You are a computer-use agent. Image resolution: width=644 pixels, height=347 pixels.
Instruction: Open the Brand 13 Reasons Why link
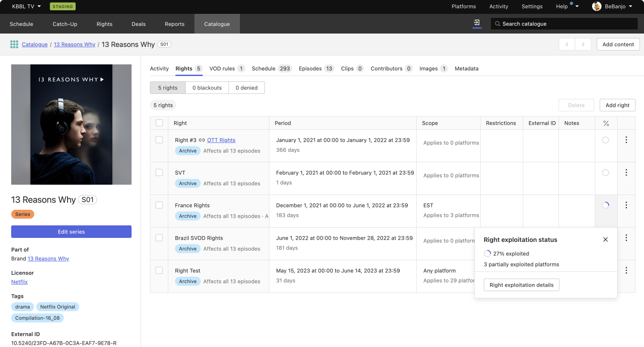pyautogui.click(x=48, y=258)
